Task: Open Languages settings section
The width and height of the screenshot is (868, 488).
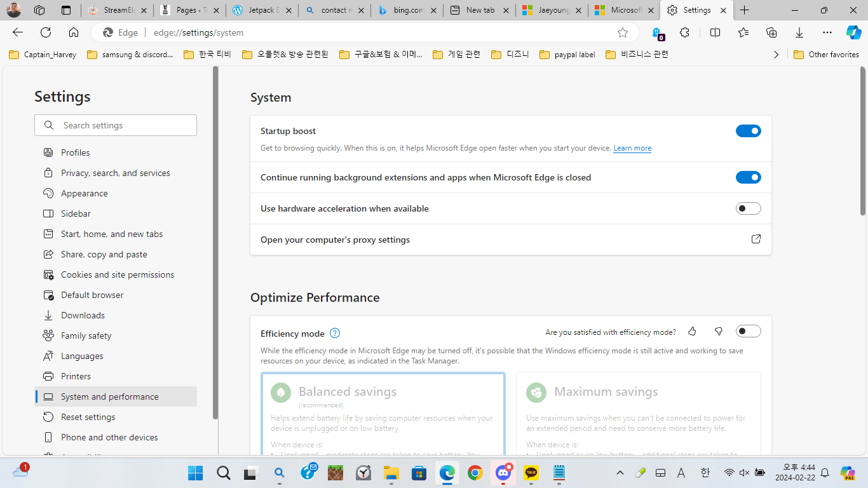Action: [x=116, y=356]
